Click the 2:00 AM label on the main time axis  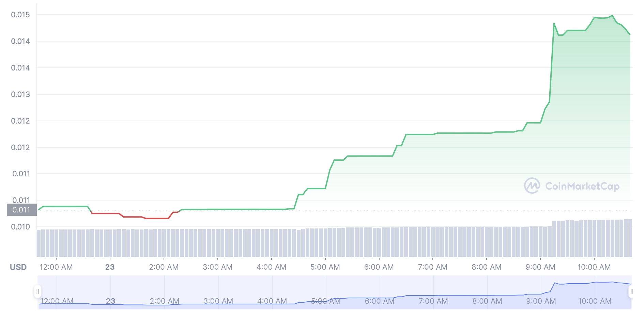pos(164,267)
